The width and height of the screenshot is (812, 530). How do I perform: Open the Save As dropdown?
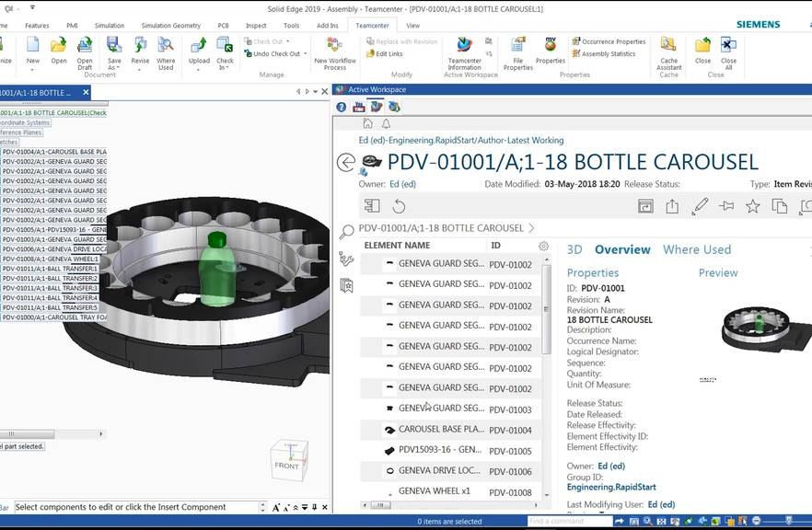117,65
